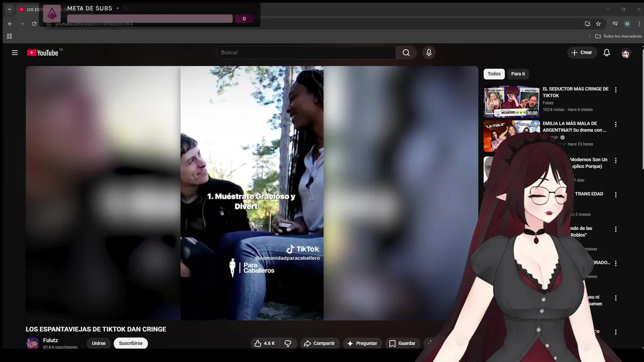Start voice search with the microphone icon

pos(429,53)
